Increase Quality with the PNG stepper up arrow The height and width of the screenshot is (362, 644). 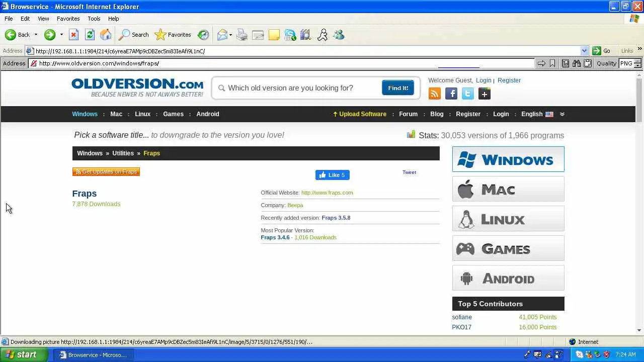click(x=637, y=61)
